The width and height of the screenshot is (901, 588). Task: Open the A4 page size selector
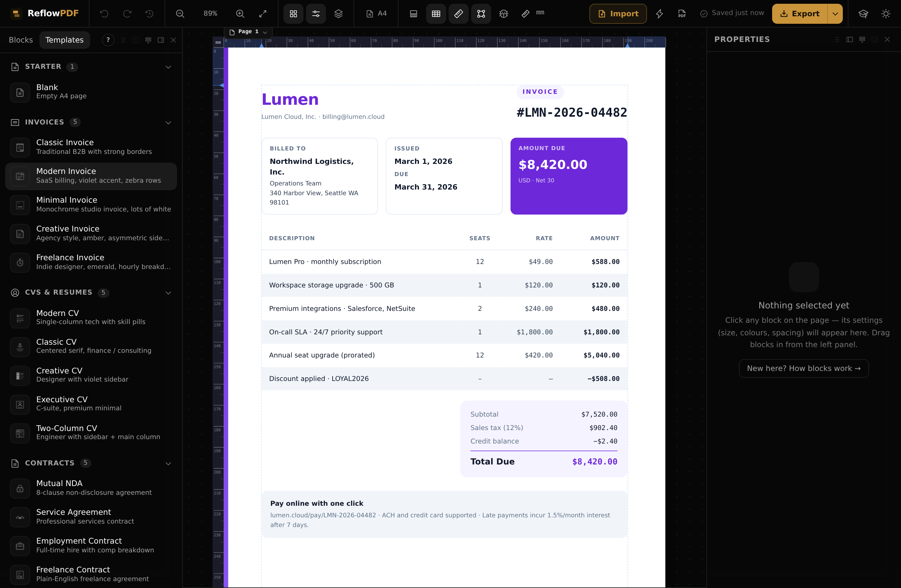pos(376,14)
